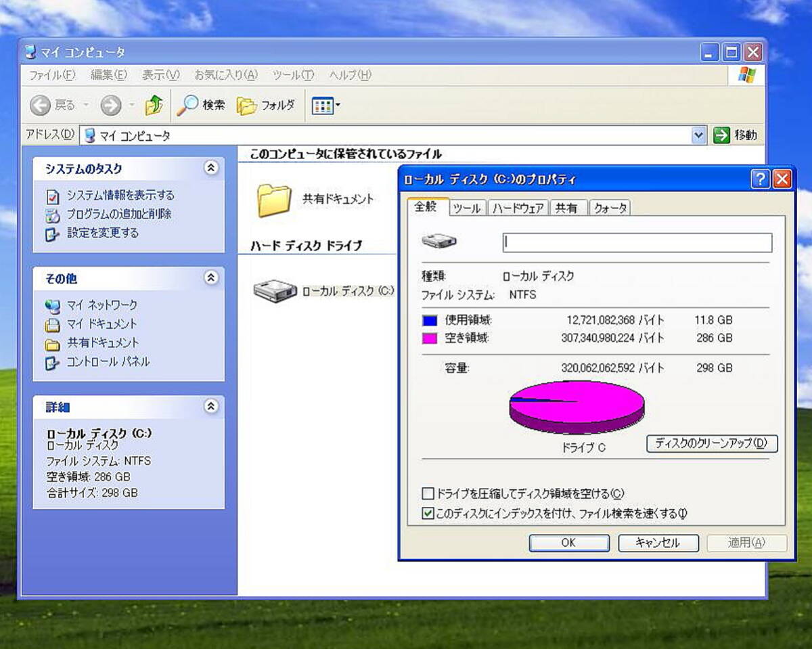Enable ドライブを圧縮してディスク領域を空ける checkbox
This screenshot has width=812, height=649.
[x=428, y=493]
